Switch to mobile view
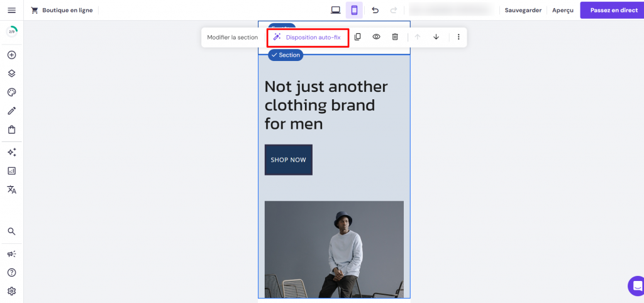Screen dimensions: 644x303 (354, 10)
